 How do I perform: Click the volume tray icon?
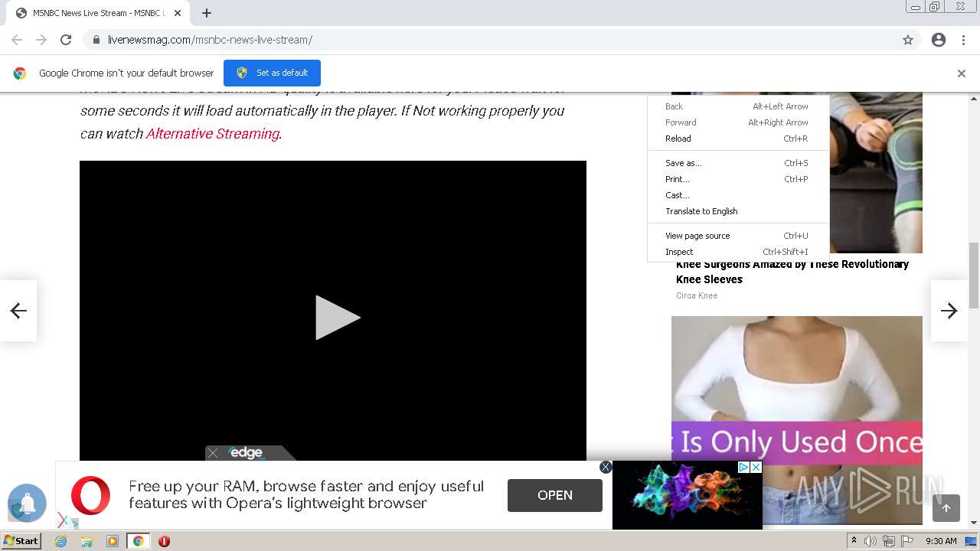pos(871,541)
